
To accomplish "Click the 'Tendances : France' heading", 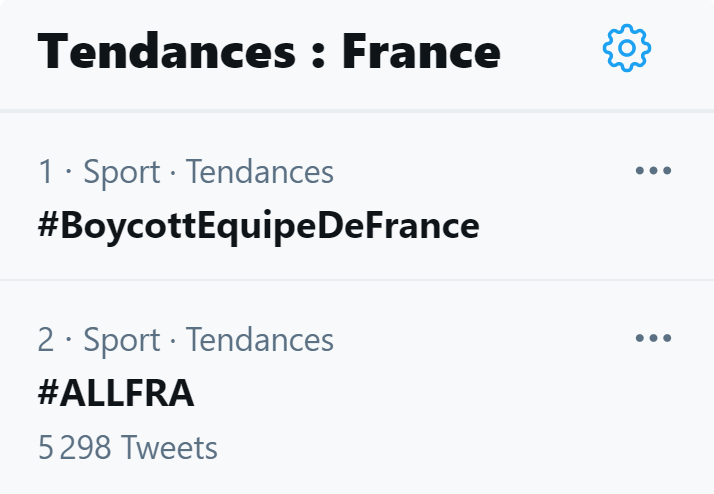I will tap(268, 50).
